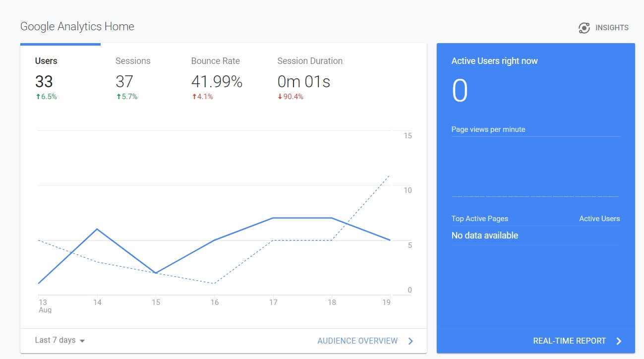Click the 37 sessions value

tap(124, 81)
